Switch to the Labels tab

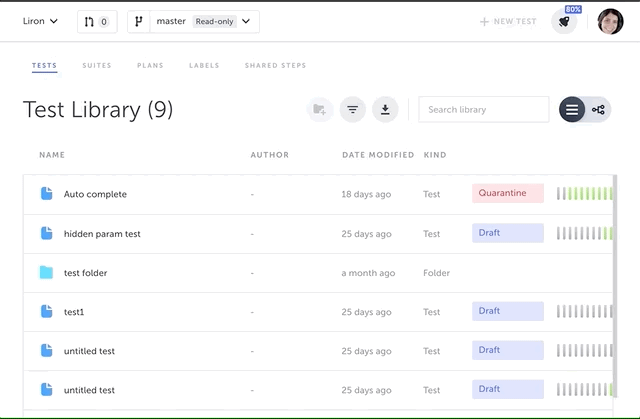(204, 65)
